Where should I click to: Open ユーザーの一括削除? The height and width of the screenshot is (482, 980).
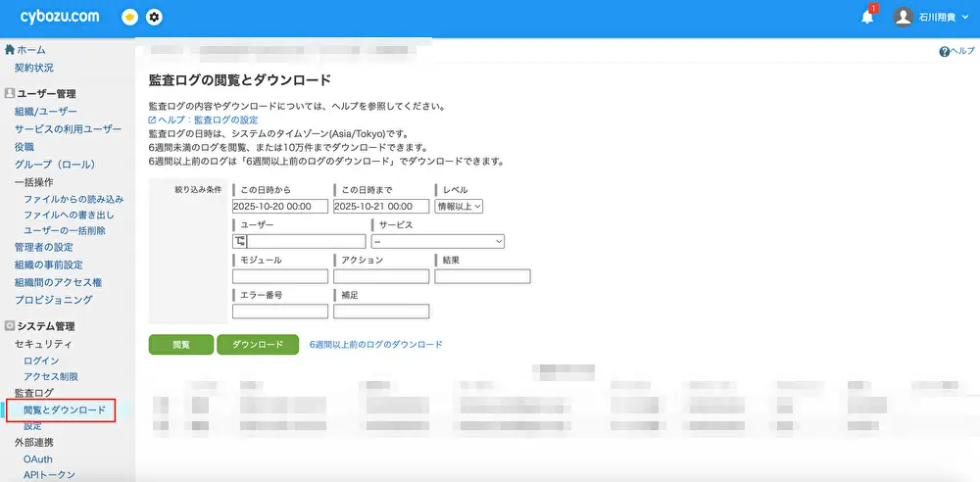[65, 230]
